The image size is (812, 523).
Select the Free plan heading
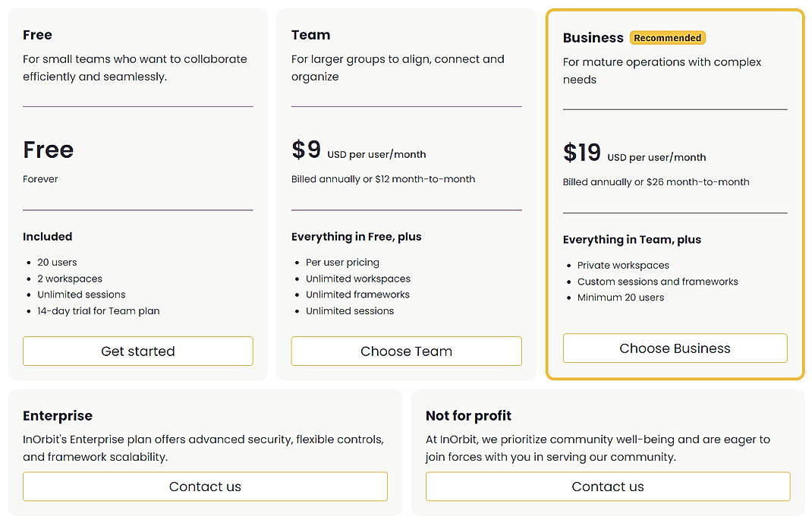coord(36,35)
